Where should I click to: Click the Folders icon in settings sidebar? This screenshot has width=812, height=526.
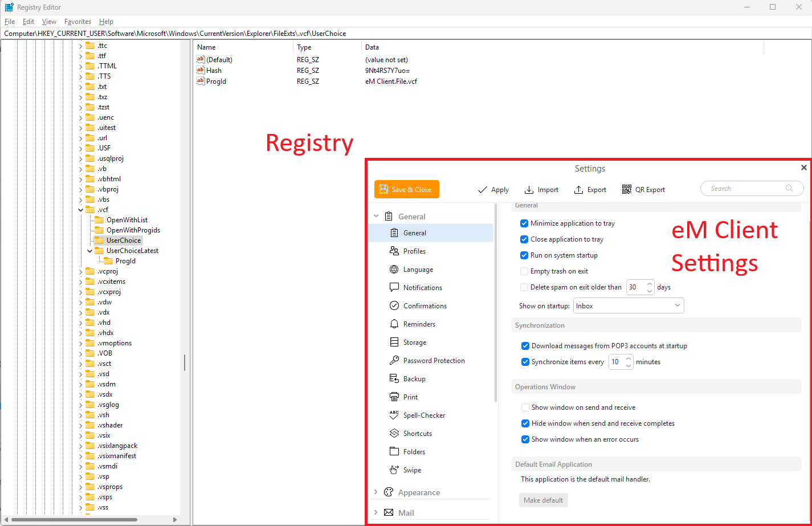tap(394, 452)
